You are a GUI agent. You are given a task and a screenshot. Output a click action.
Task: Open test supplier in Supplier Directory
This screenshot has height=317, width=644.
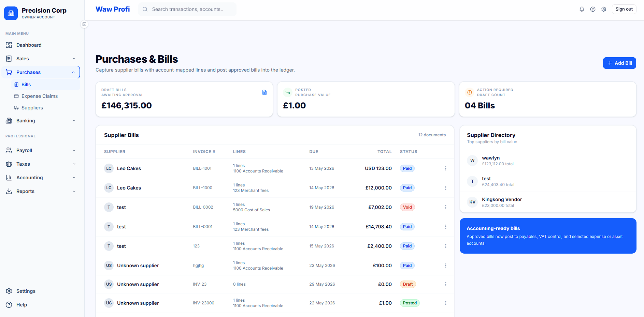coord(548,181)
